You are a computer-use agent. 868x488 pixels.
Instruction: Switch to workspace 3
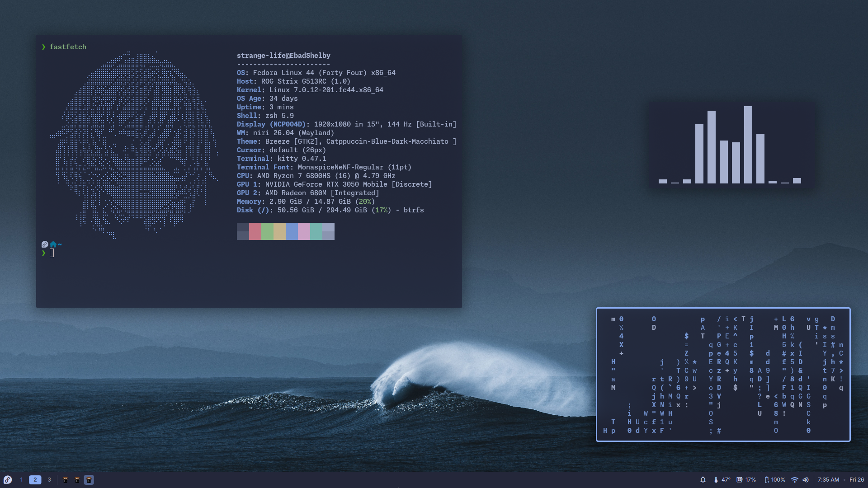pyautogui.click(x=49, y=480)
